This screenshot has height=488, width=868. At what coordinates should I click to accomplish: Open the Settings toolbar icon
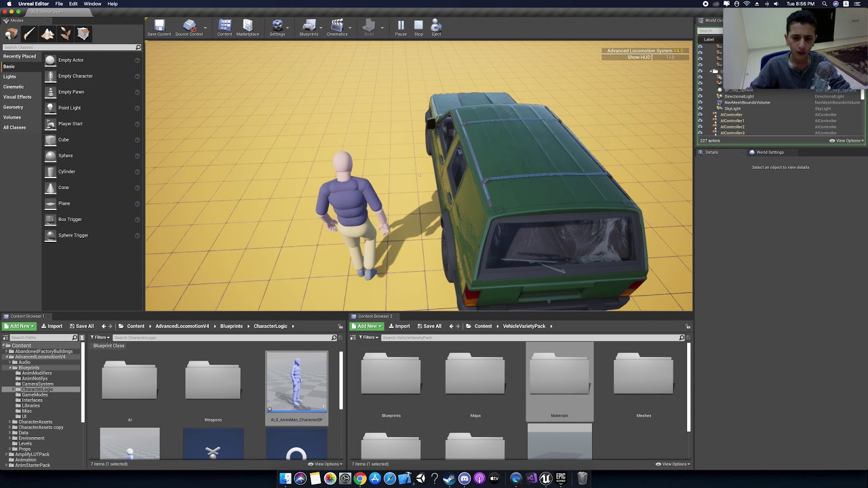click(277, 28)
